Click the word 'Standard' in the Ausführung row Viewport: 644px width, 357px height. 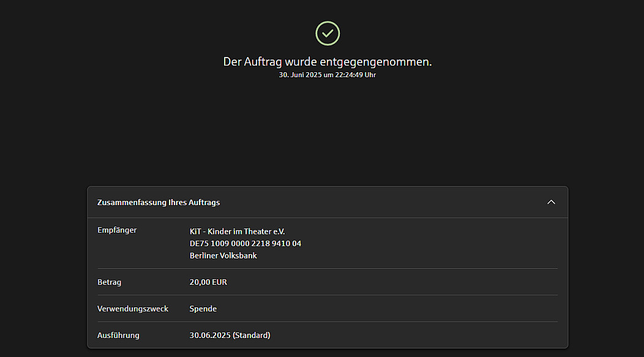(x=251, y=335)
